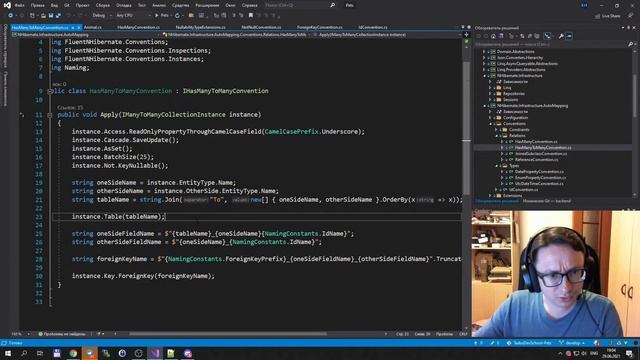This screenshot has width=640, height=360.
Task: Click the editor vertical scrollbar thumb
Action: (467, 127)
